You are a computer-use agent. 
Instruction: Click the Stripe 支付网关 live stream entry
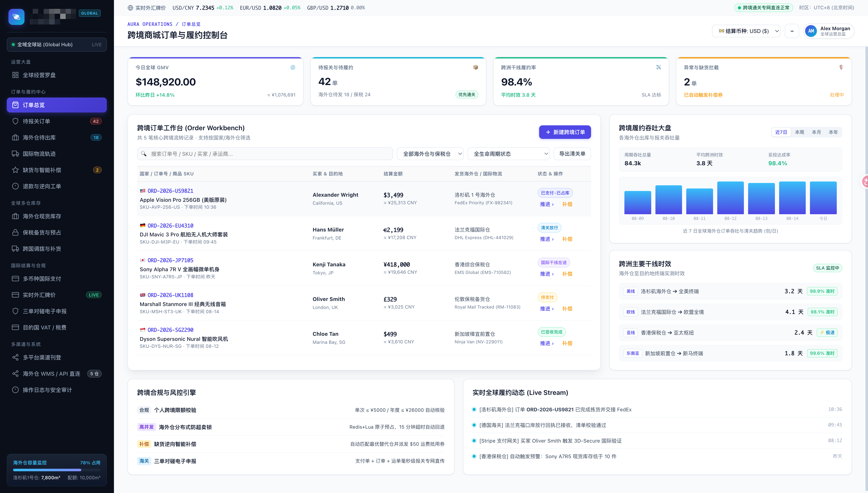click(657, 440)
